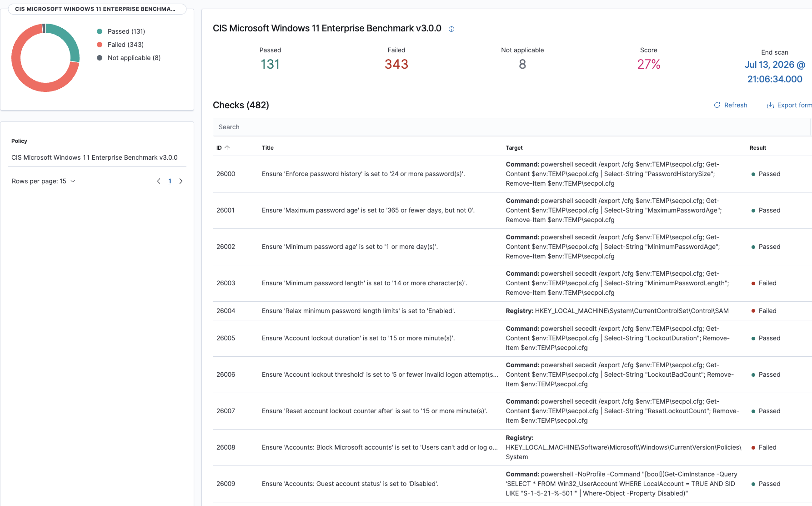Screen dimensions: 812x506
Task: Click the Export formatted download icon
Action: pos(770,105)
